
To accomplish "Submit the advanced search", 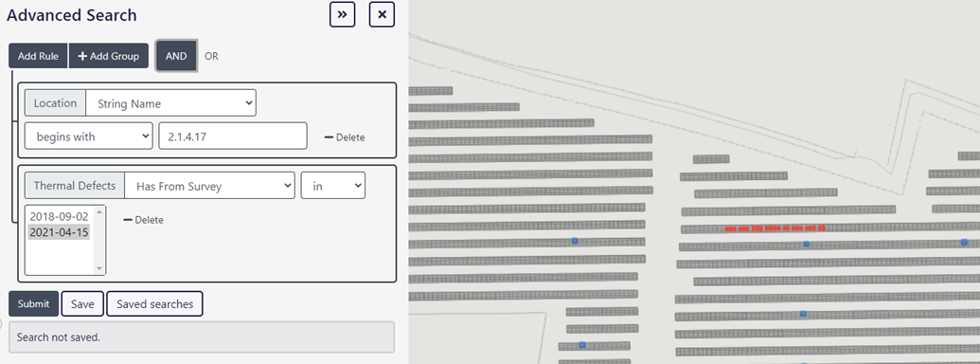I will point(34,304).
